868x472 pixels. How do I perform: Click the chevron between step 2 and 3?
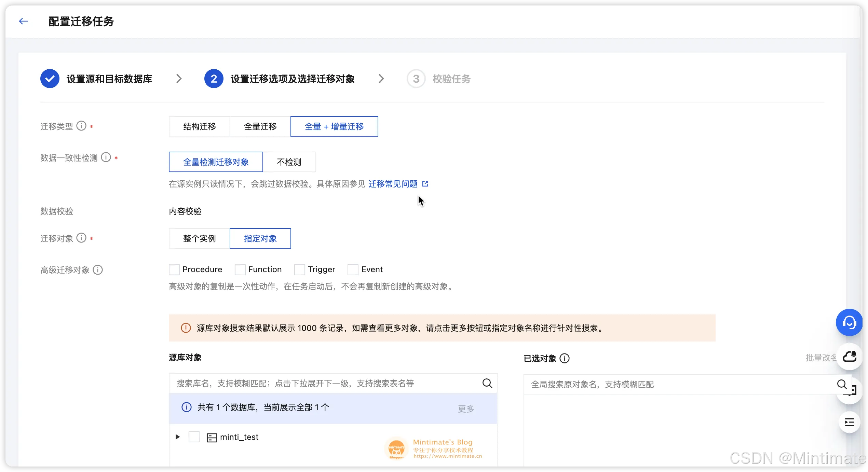(x=381, y=79)
